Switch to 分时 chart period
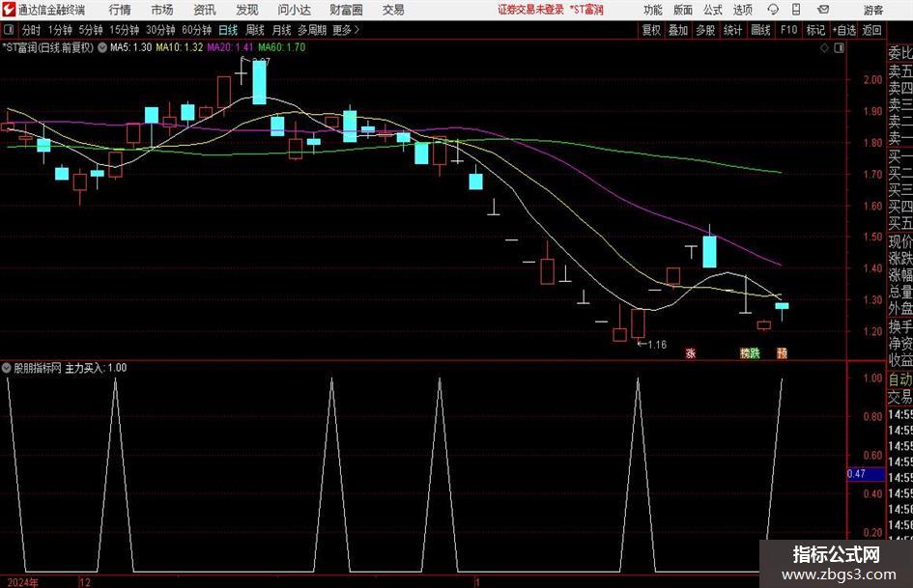 pos(31,30)
